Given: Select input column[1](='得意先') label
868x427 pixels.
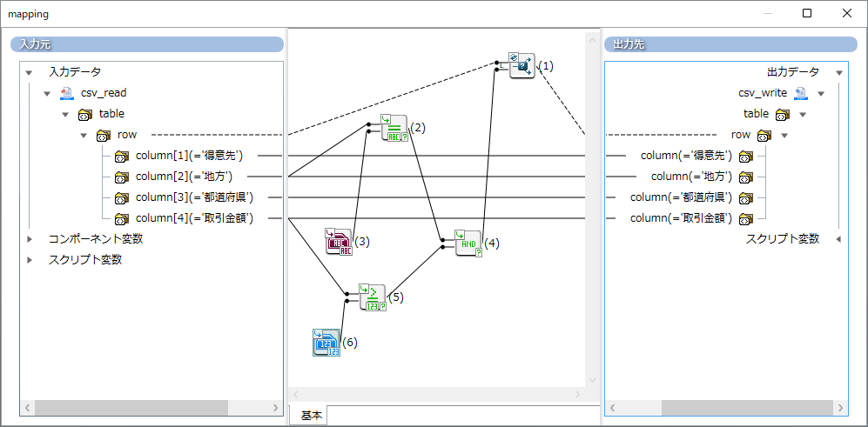Looking at the screenshot, I should [x=189, y=156].
